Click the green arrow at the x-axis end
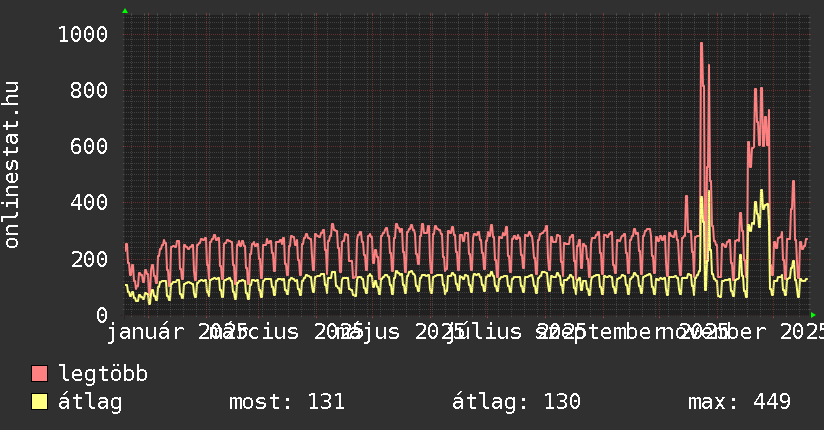Viewport: 824px width, 430px height. (x=813, y=315)
